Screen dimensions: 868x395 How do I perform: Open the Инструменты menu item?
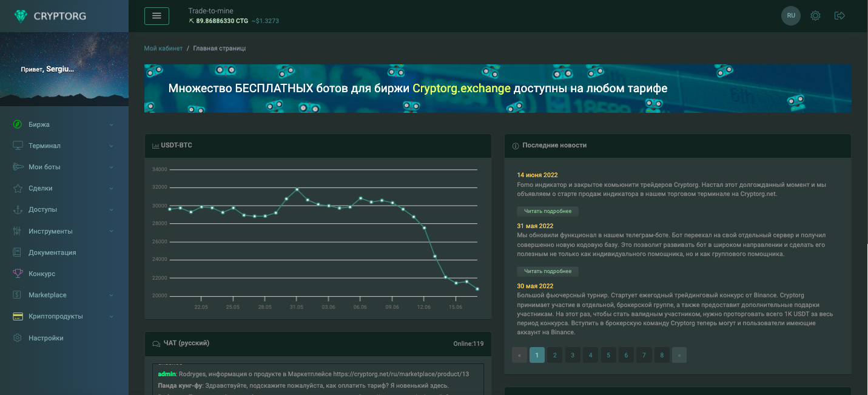[50, 231]
